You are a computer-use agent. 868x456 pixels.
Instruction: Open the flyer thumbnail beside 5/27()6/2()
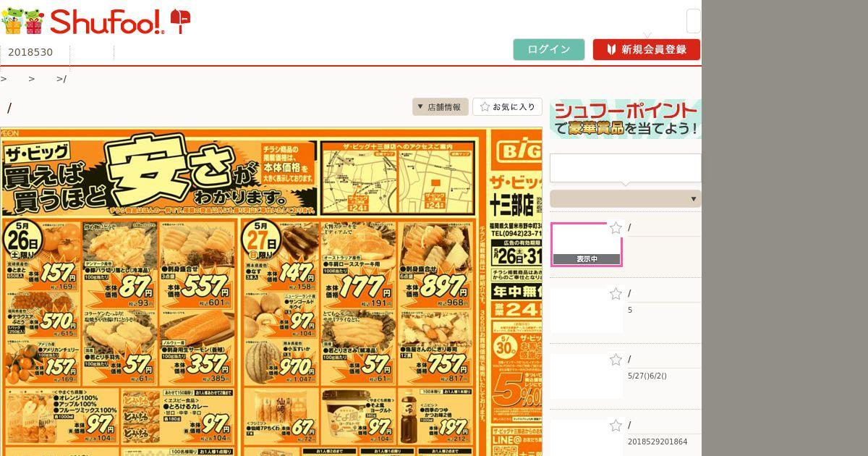click(x=587, y=376)
